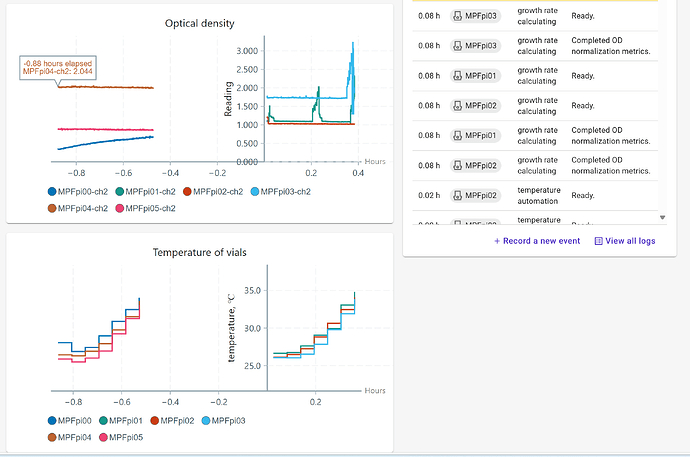The width and height of the screenshot is (690, 457).
Task: Toggle MPFpi02 series in temperature legend
Action: (x=172, y=421)
